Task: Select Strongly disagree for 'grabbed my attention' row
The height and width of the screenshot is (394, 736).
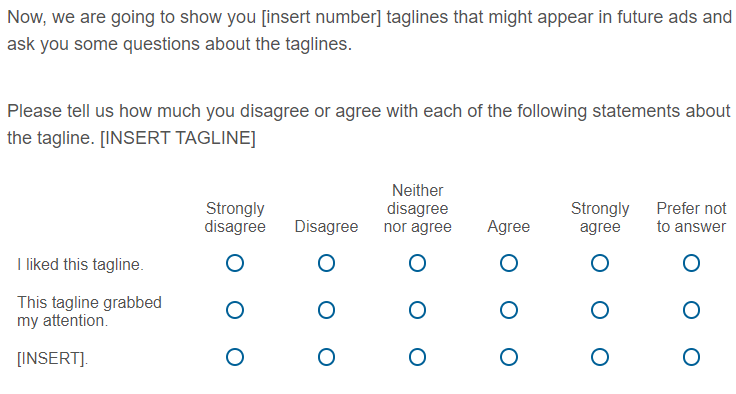Action: coord(235,310)
